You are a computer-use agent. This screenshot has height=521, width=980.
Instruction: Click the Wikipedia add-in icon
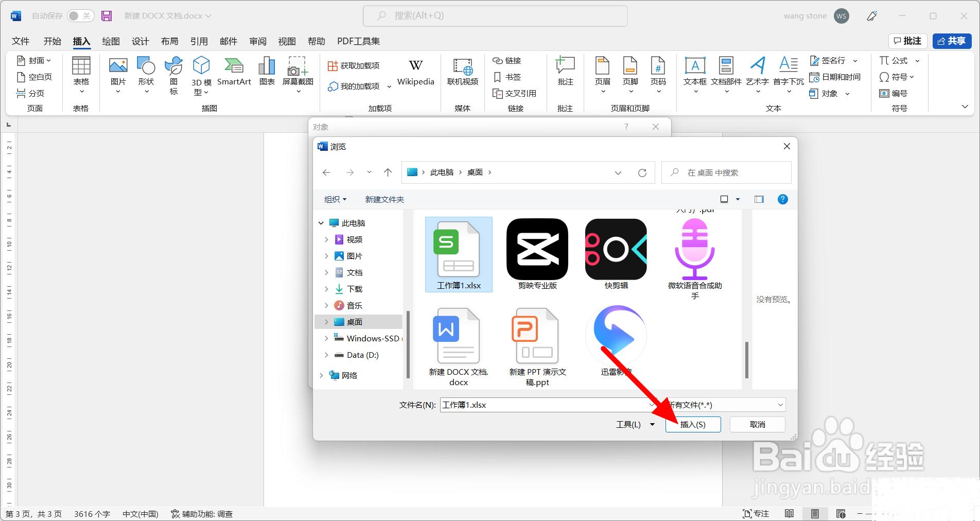[x=415, y=72]
